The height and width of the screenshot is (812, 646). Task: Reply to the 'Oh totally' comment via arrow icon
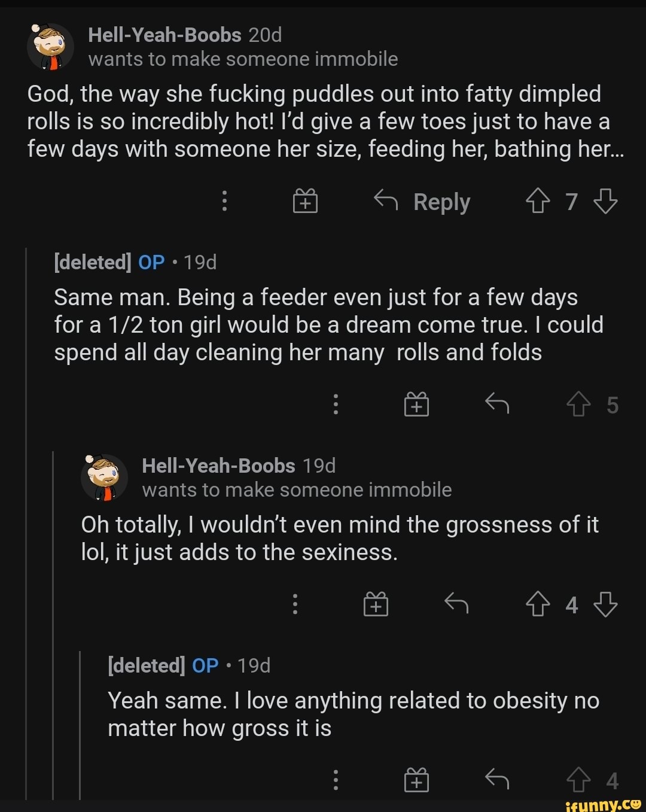pos(456,603)
